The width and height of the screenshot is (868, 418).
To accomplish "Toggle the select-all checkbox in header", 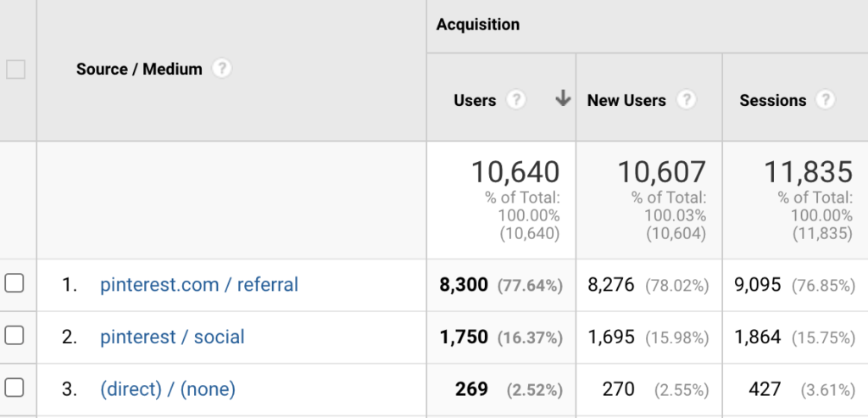I will click(15, 69).
